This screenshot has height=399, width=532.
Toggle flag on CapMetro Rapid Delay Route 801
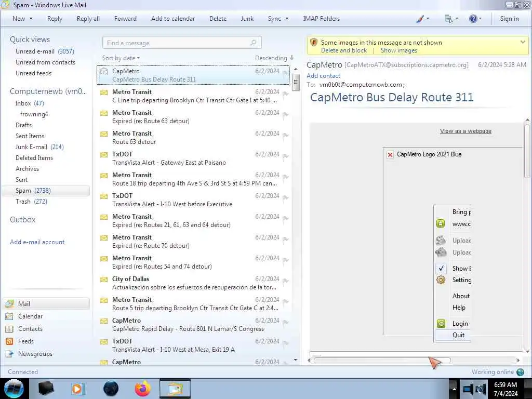286,323
